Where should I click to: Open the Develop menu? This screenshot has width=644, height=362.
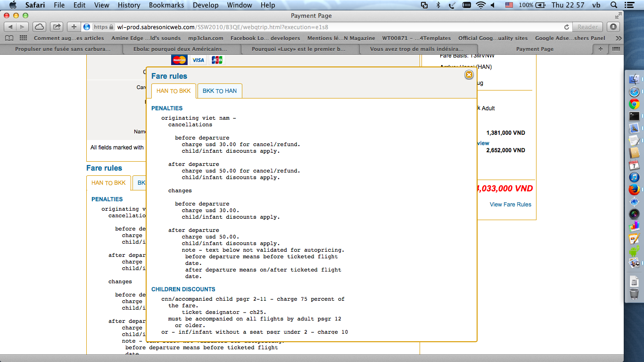(x=206, y=5)
